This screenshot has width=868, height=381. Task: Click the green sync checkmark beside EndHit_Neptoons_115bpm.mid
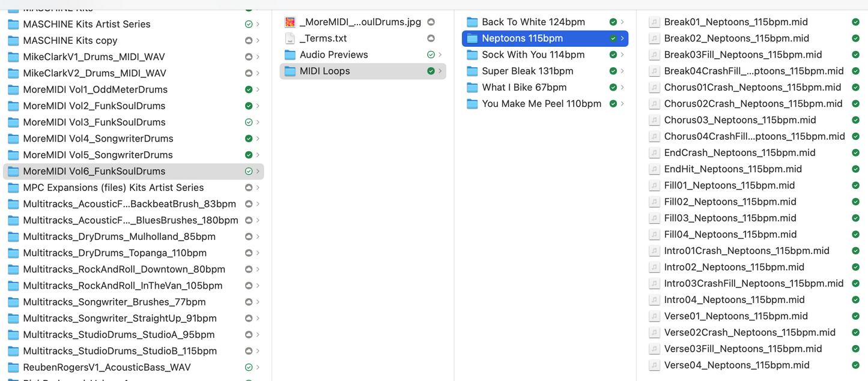(855, 169)
